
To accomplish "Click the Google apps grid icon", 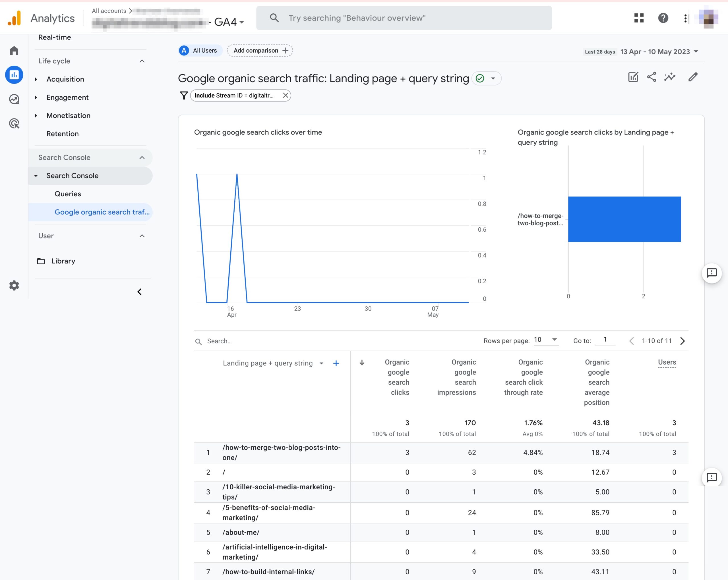I will click(x=639, y=18).
